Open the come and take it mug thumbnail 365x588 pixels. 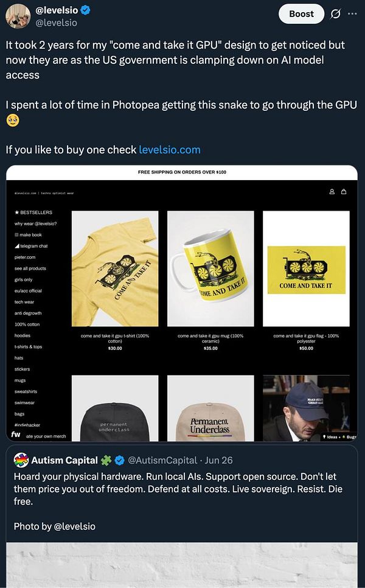210,268
